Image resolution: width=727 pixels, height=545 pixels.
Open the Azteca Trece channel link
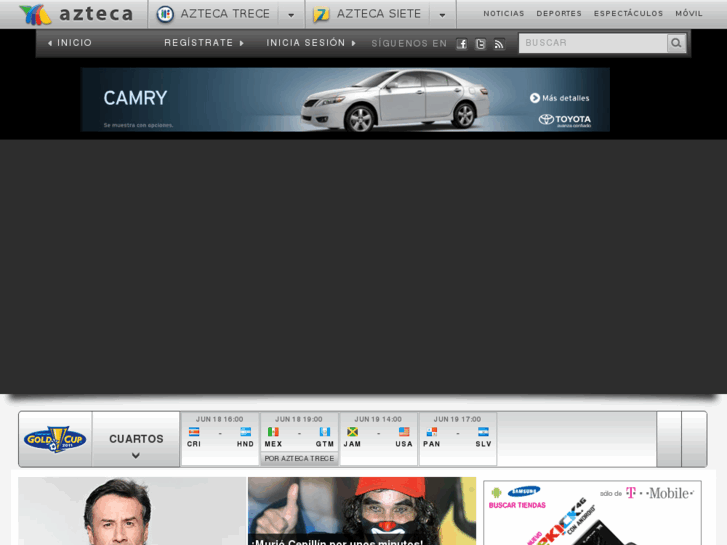coord(225,14)
